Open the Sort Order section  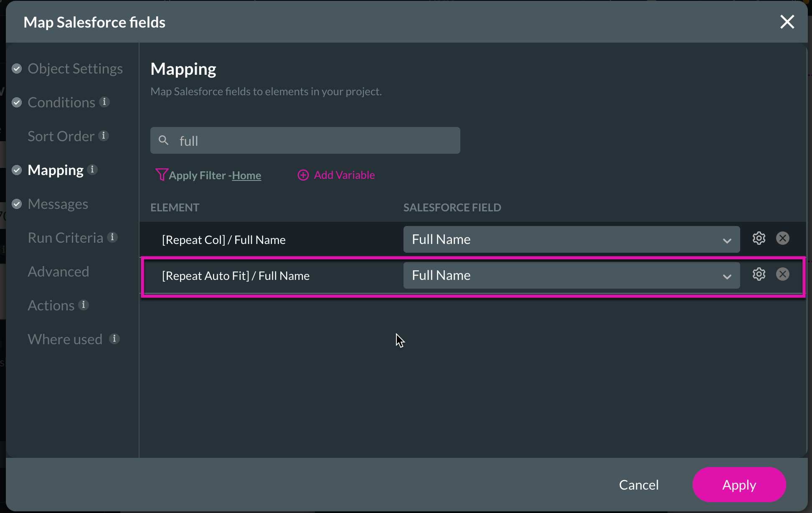(x=60, y=135)
